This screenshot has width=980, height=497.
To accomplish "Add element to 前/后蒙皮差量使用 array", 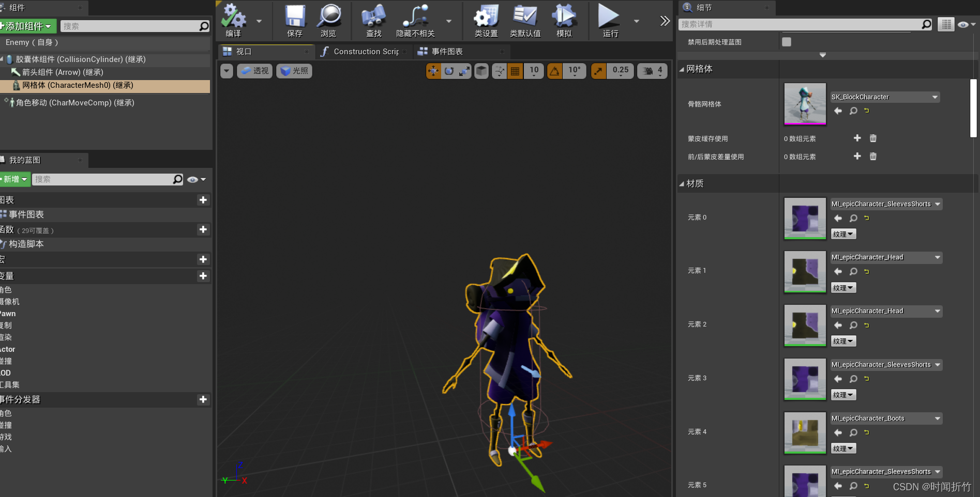I will coord(857,156).
